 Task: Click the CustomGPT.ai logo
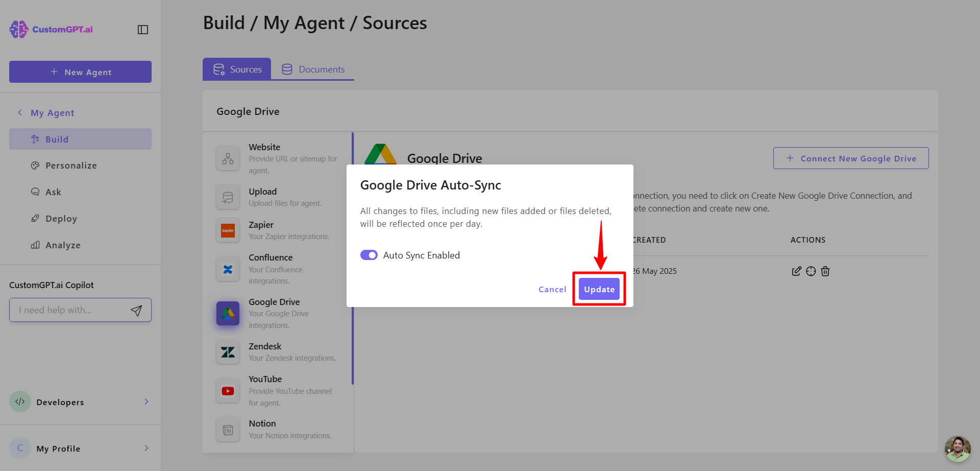(x=51, y=29)
